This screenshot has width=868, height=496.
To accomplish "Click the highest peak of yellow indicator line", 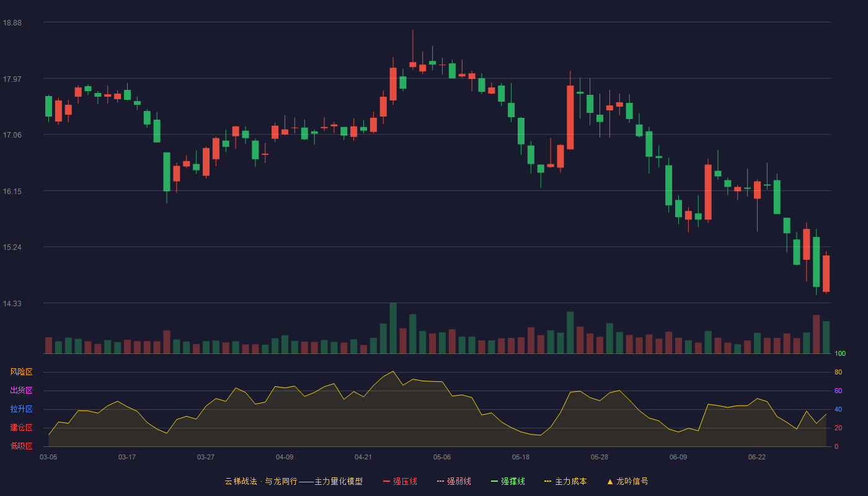I will [393, 371].
